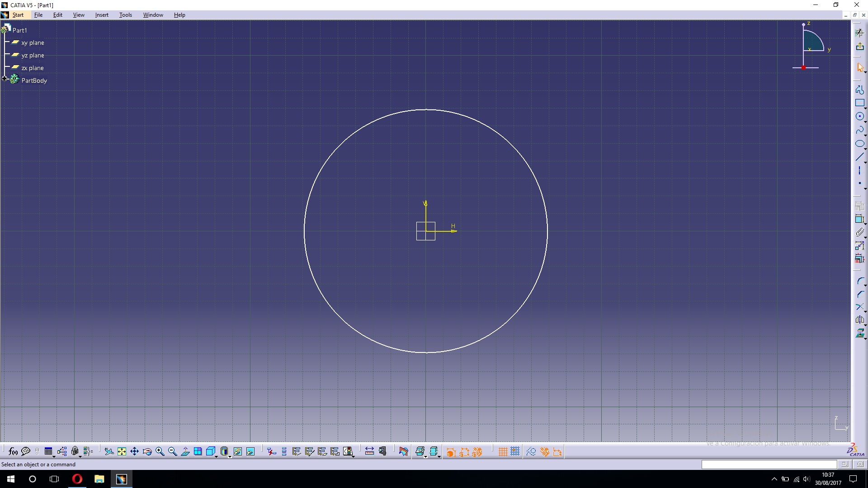Click the Zoom In tool
Viewport: 868px width, 488px height.
(x=160, y=451)
